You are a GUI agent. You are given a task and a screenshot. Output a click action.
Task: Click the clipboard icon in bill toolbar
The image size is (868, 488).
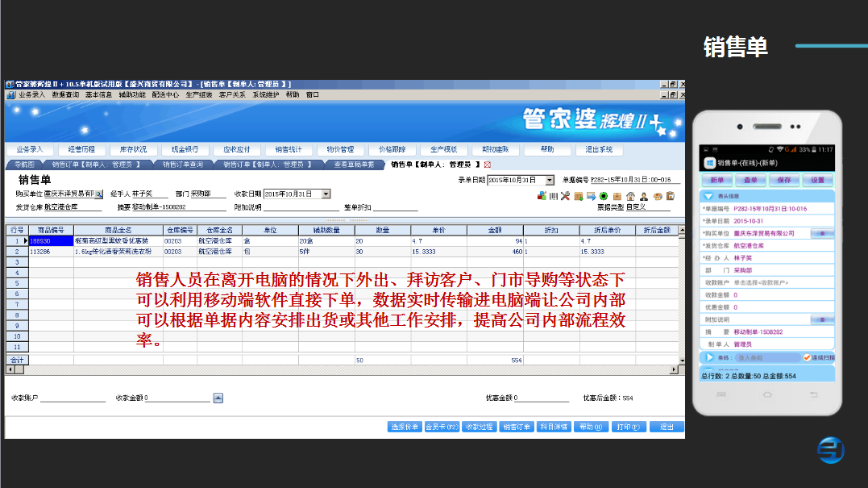point(671,196)
